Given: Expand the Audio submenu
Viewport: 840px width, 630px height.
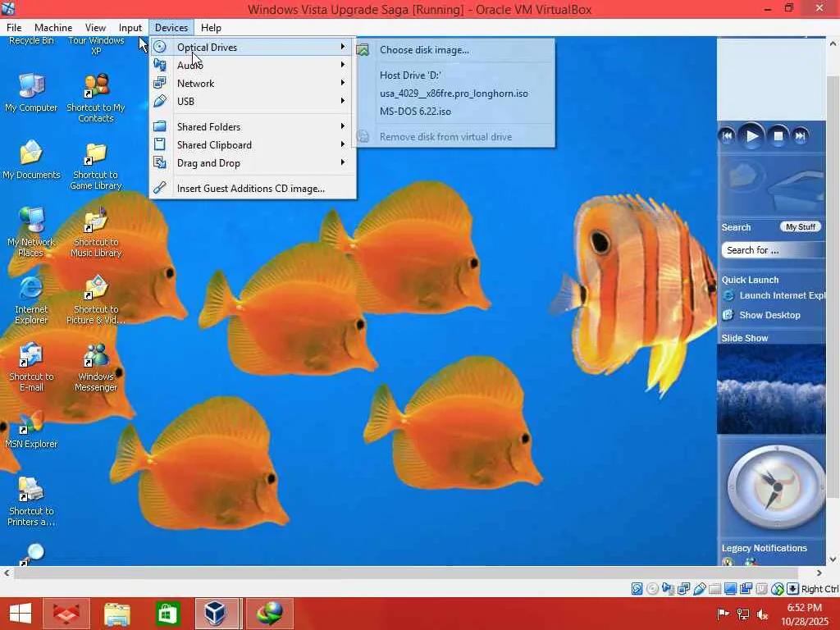Looking at the screenshot, I should point(252,65).
